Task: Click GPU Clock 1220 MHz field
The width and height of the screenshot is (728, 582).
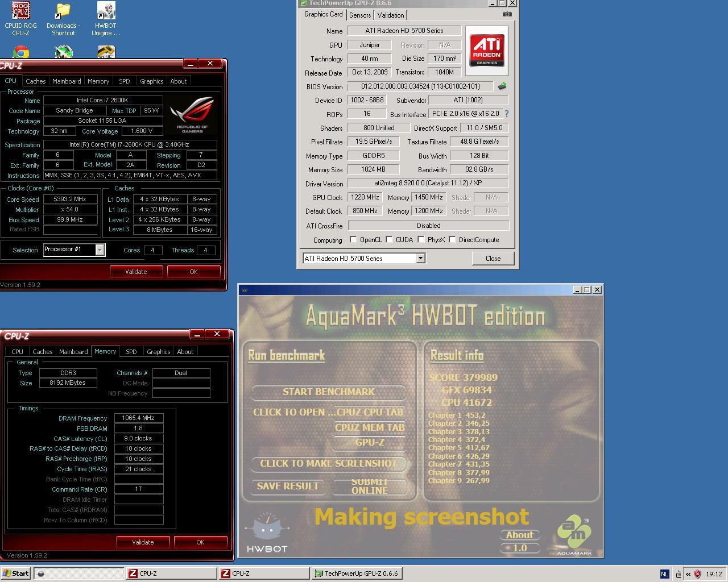Action: [365, 197]
